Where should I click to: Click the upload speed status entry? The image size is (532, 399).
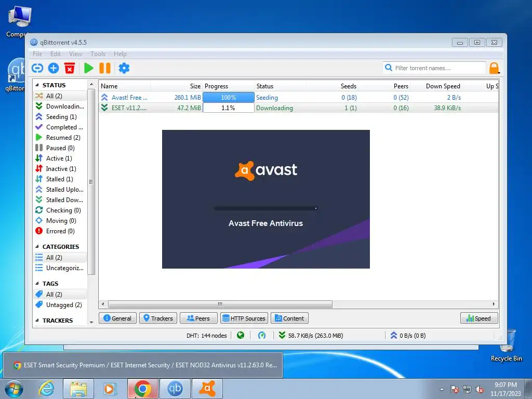pos(408,336)
